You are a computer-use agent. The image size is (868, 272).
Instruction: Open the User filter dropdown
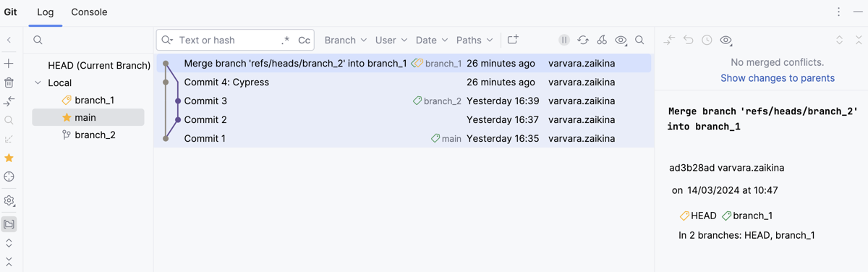tap(391, 41)
